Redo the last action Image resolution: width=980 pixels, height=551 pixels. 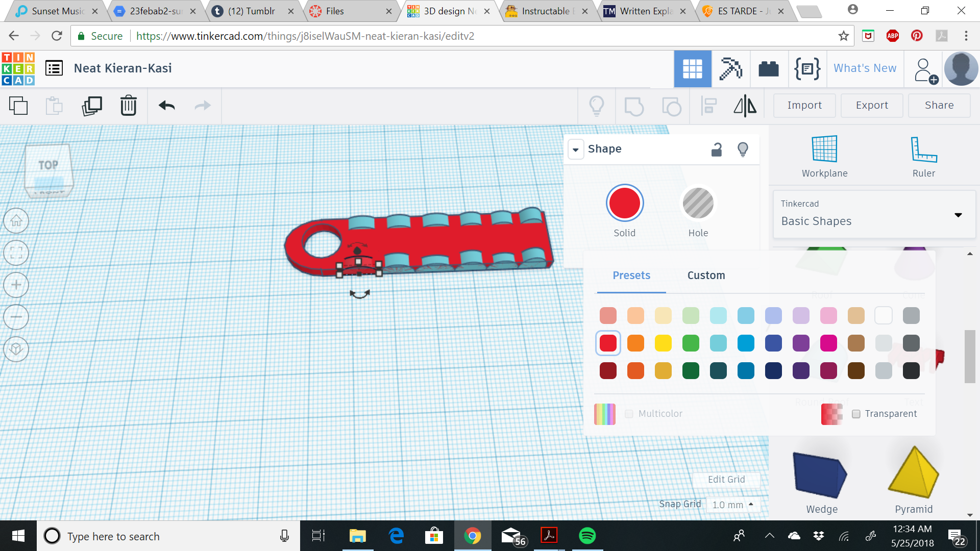pyautogui.click(x=203, y=106)
